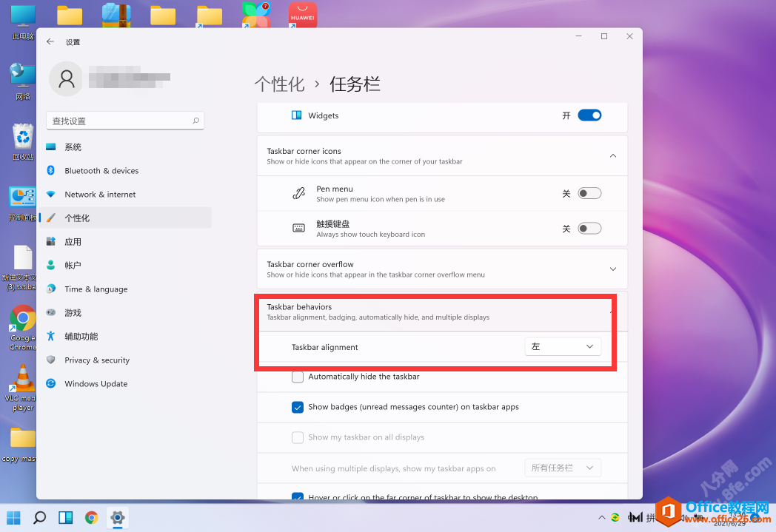Viewport: 776px width, 532px height.
Task: Open copy-mas folder on desktop
Action: (20, 445)
